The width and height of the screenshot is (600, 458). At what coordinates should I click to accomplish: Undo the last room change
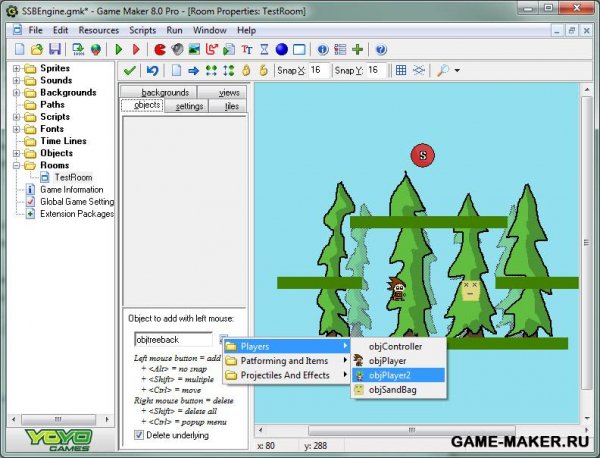(x=152, y=70)
